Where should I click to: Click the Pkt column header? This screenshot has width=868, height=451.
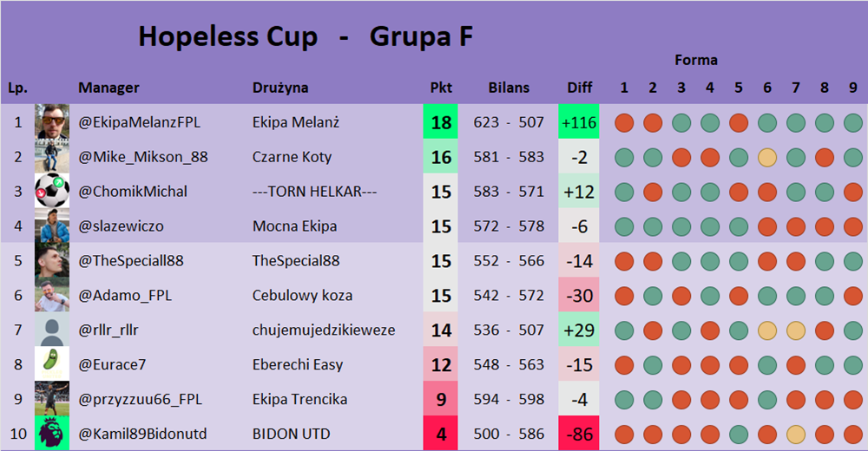coord(441,88)
